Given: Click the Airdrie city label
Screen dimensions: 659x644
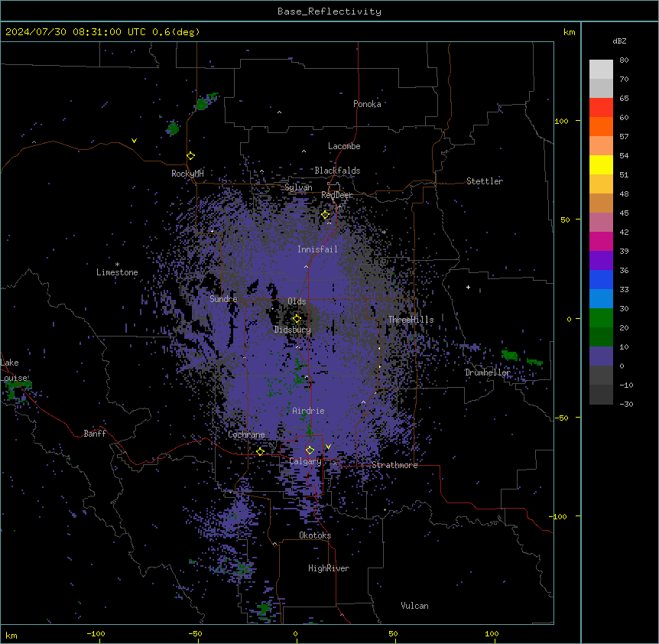Looking at the screenshot, I should click(x=308, y=411).
